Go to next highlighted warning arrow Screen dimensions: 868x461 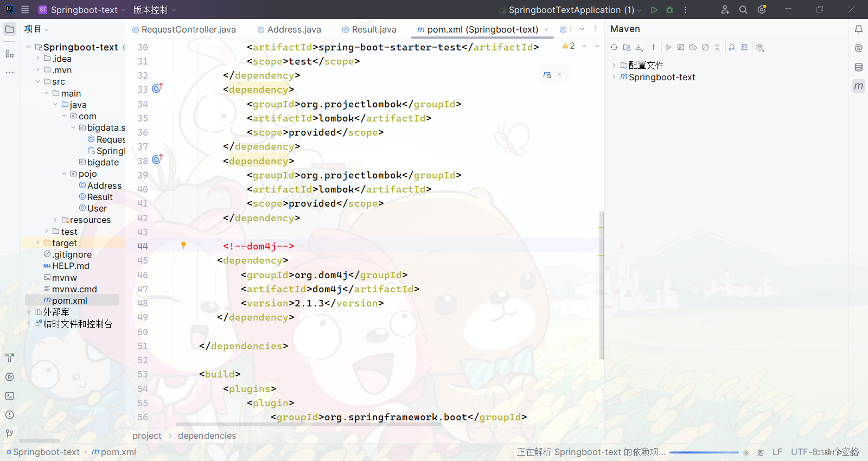point(597,47)
